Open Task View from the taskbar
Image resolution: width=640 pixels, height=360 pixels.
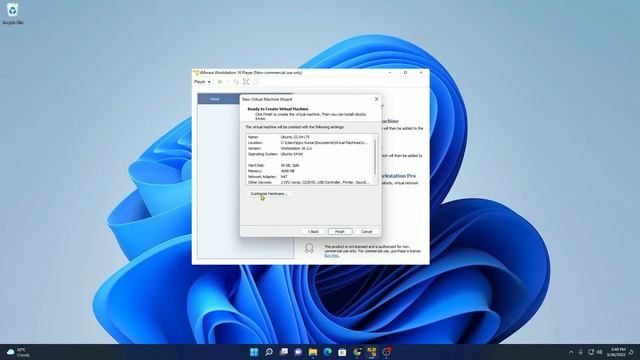pyautogui.click(x=283, y=352)
